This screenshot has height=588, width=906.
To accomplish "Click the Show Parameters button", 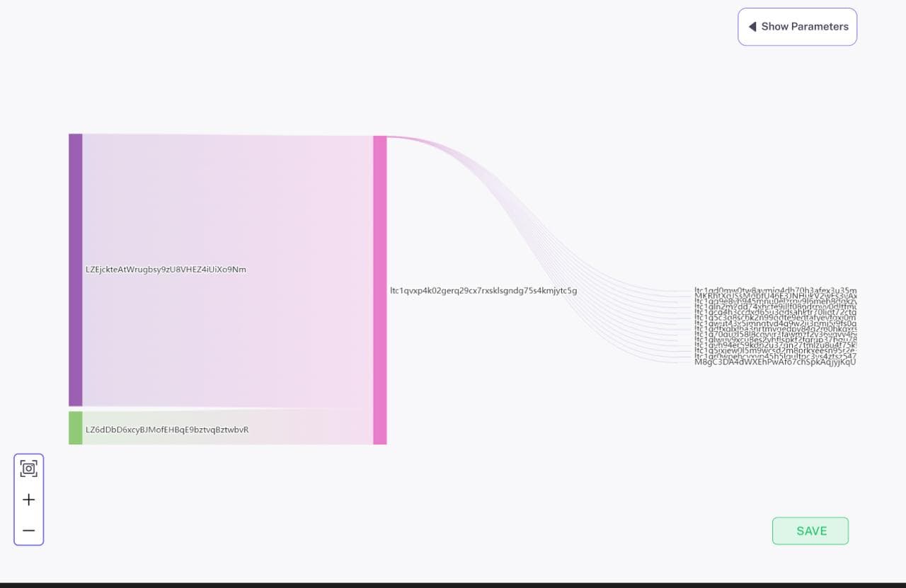I will click(798, 26).
